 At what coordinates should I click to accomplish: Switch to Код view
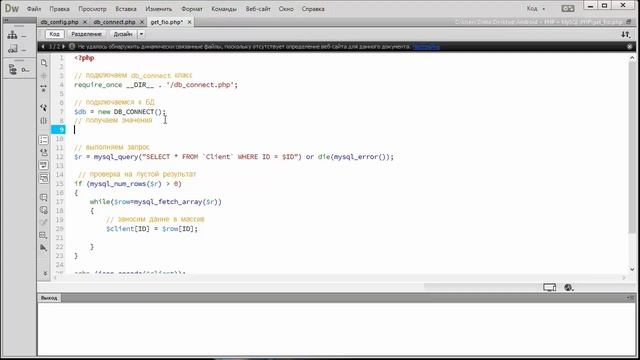click(x=54, y=34)
